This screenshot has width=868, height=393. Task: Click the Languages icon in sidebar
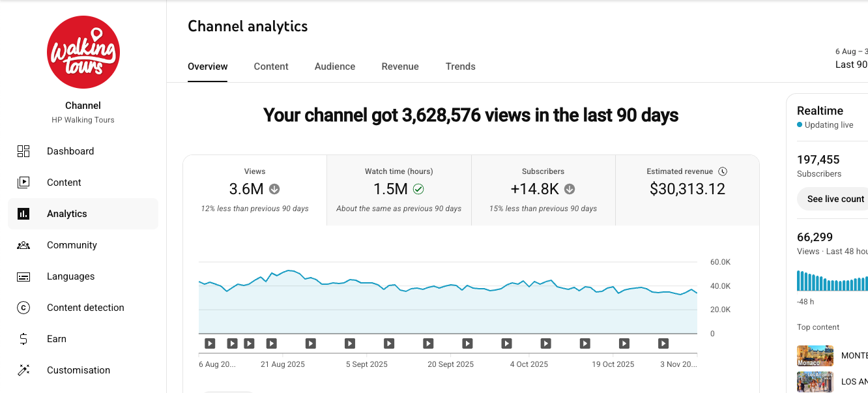(x=23, y=276)
